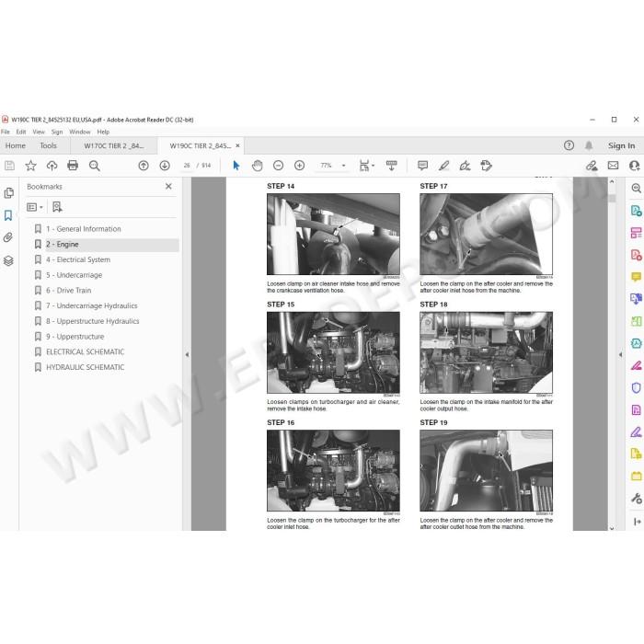Open the Edit menu

coord(21,132)
